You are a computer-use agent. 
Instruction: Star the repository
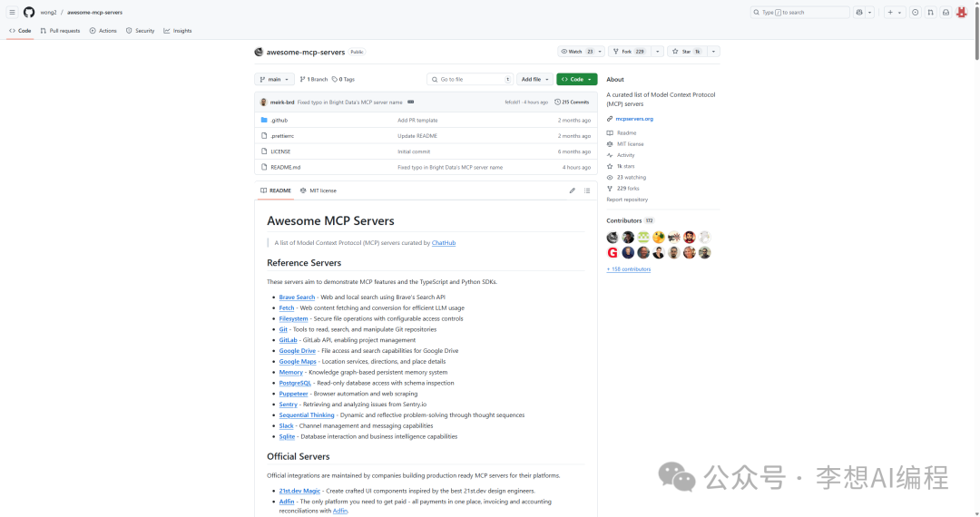pyautogui.click(x=686, y=52)
